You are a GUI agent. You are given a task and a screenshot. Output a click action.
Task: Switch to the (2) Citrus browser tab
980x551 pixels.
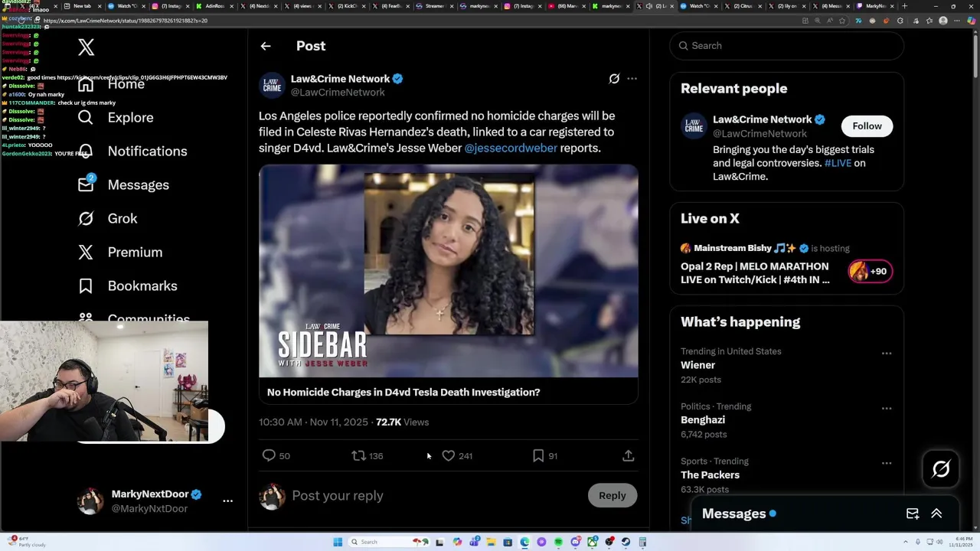coord(742,6)
